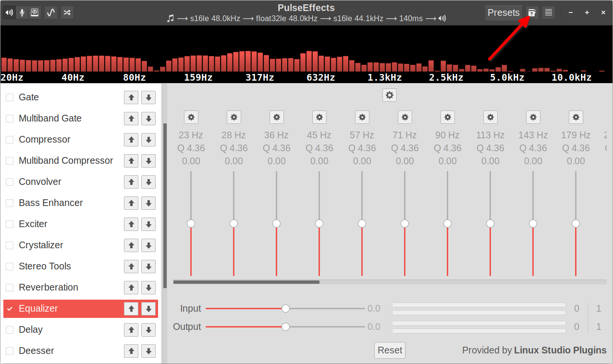Reset the equalizer with Reset button
Screen dimensions: 613x364
pyautogui.click(x=390, y=350)
